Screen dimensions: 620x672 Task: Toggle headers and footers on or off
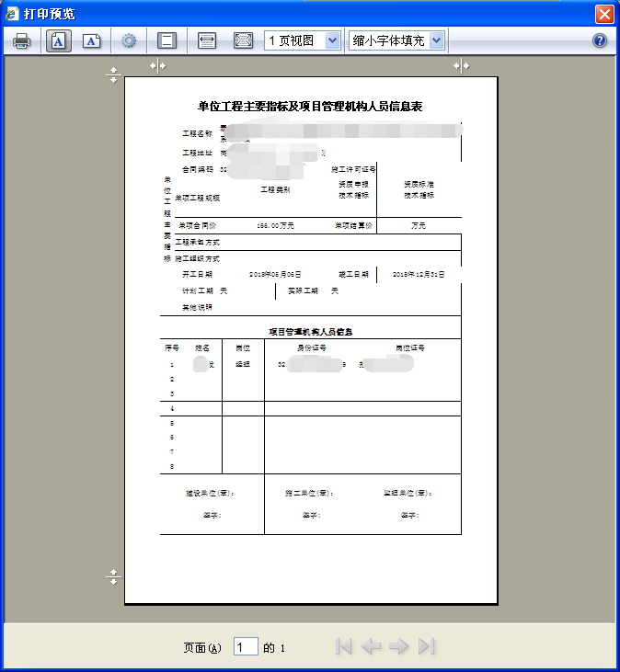[x=166, y=40]
